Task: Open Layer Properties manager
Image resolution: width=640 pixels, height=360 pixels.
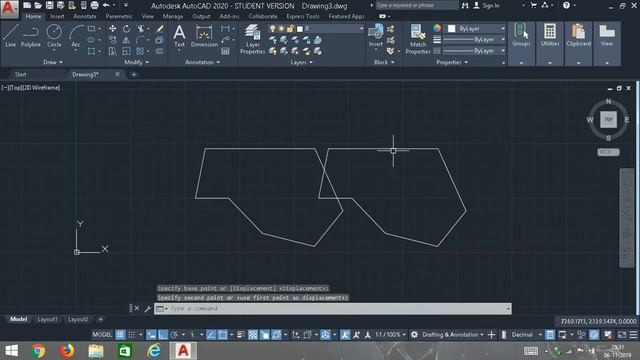Action: tap(252, 39)
